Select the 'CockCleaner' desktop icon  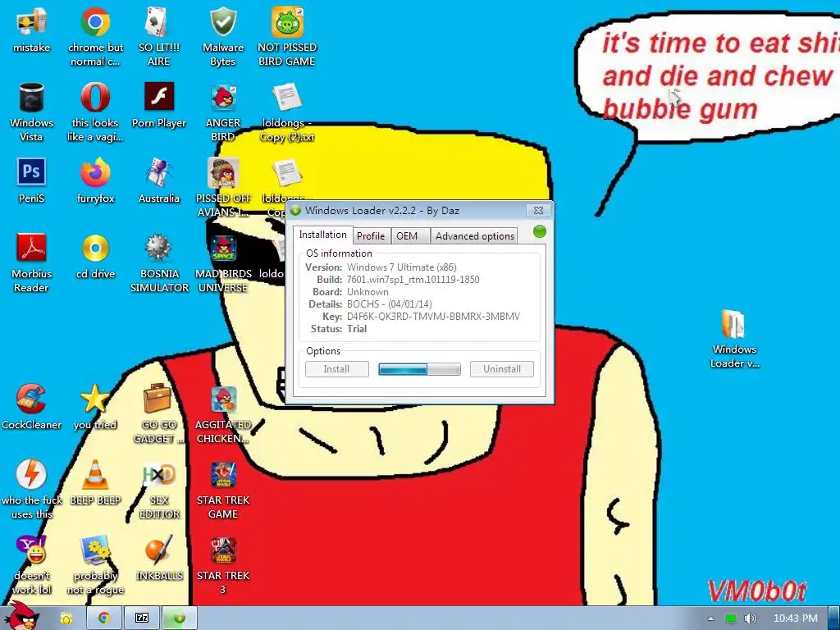(31, 407)
